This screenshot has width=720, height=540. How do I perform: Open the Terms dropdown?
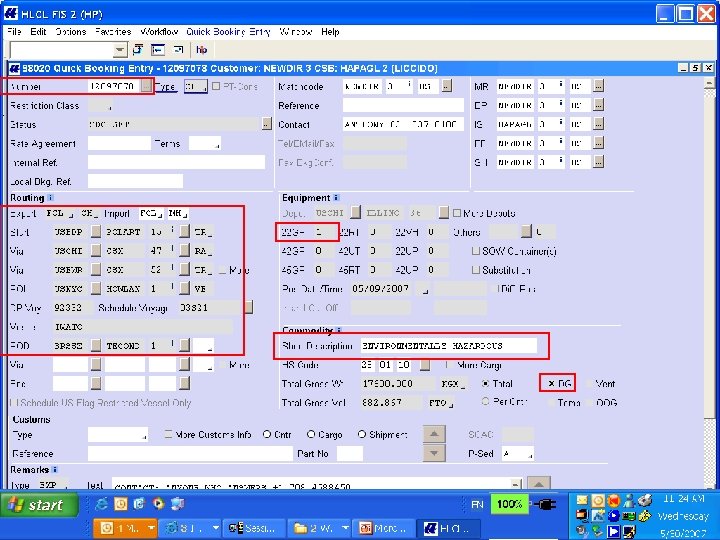pos(217,144)
